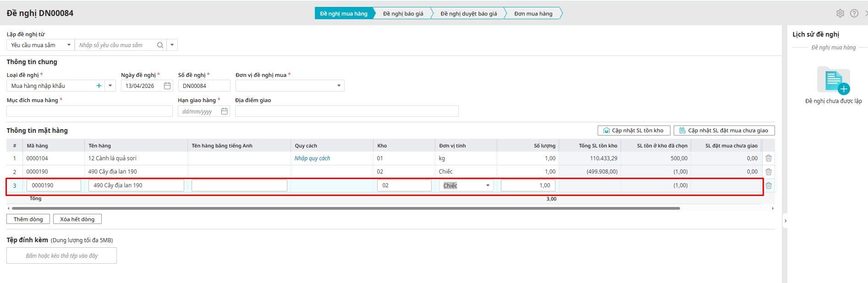Select the Đề nghị duyệt báo giá step

point(469,13)
